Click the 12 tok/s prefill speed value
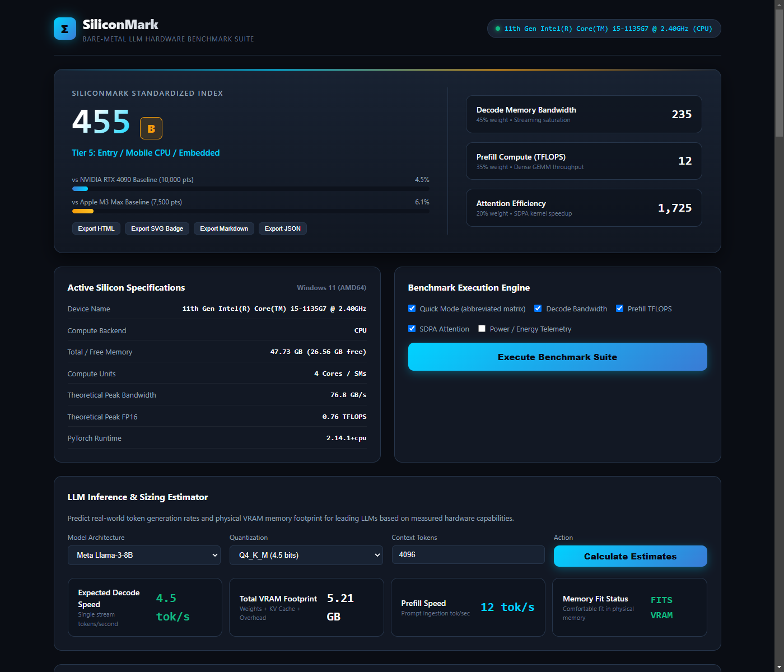 507,608
